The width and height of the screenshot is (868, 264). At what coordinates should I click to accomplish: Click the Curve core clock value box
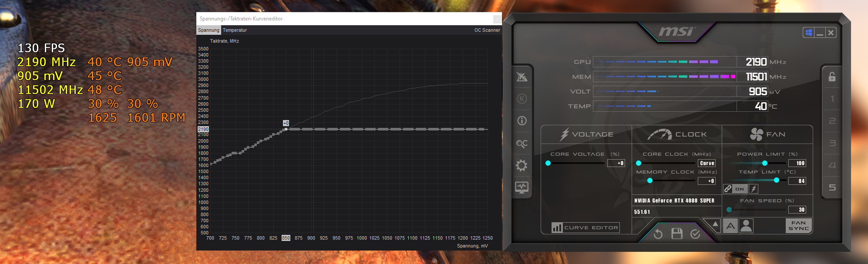tap(707, 163)
